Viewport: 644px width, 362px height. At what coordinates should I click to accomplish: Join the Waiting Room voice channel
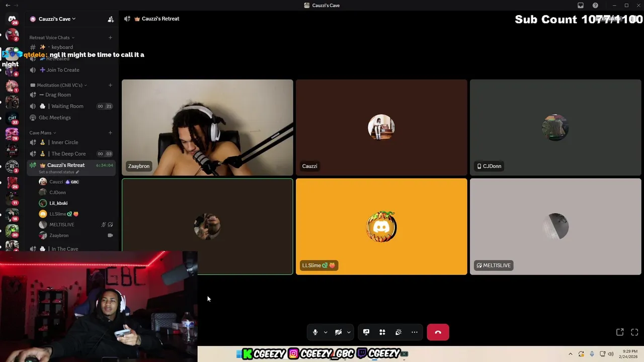tap(70, 106)
